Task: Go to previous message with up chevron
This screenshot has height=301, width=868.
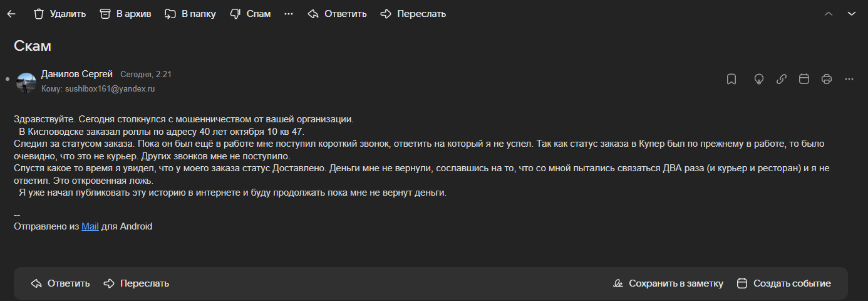Action: pyautogui.click(x=829, y=14)
